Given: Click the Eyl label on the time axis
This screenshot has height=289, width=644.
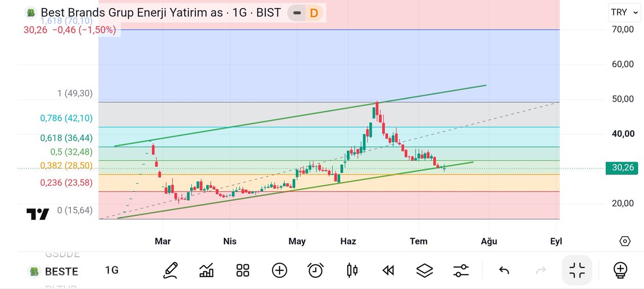Looking at the screenshot, I should pyautogui.click(x=556, y=241).
